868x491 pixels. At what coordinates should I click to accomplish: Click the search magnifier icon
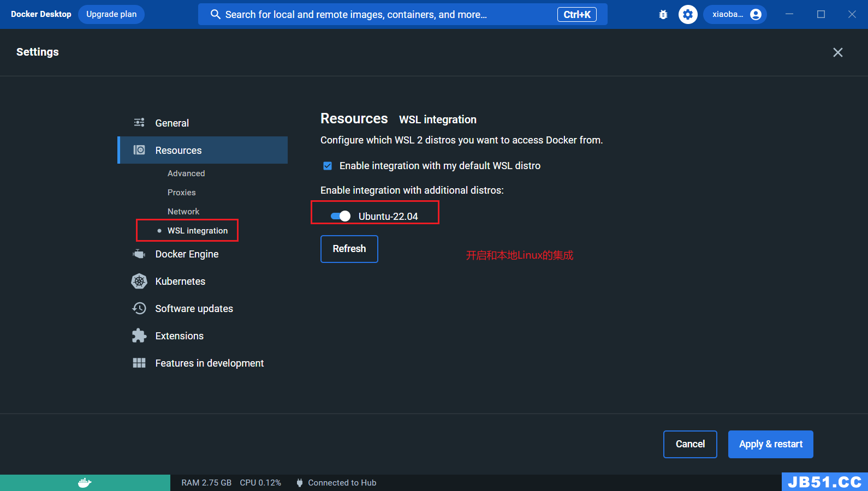216,14
